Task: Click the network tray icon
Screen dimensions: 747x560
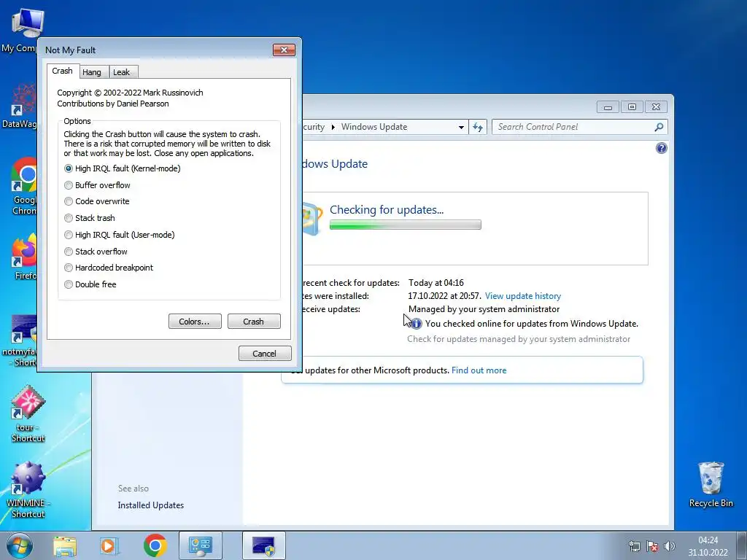Action: [635, 546]
